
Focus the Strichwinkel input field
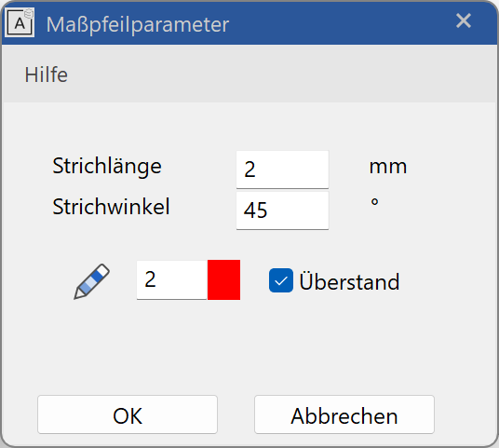point(282,210)
